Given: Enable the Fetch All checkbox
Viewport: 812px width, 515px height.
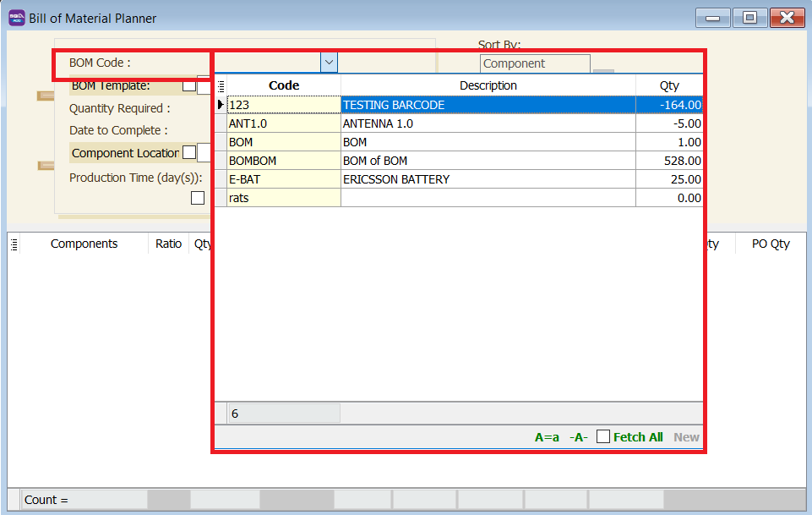Looking at the screenshot, I should pos(602,436).
